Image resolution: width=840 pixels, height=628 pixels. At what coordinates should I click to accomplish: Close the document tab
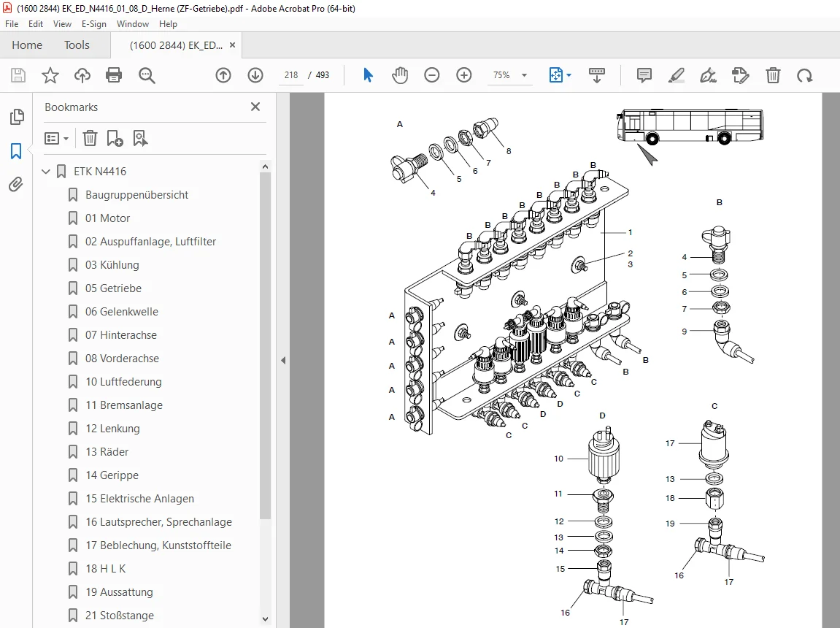coord(233,45)
